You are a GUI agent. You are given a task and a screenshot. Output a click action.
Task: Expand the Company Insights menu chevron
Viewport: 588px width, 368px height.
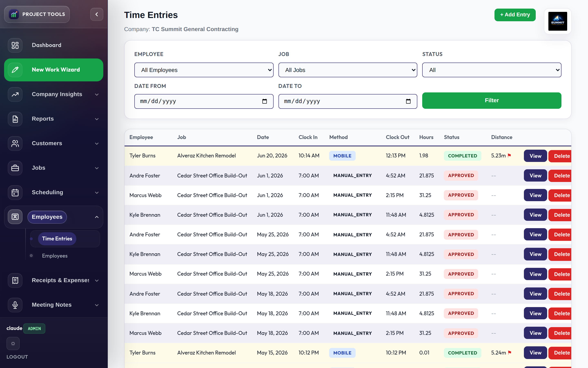[97, 94]
